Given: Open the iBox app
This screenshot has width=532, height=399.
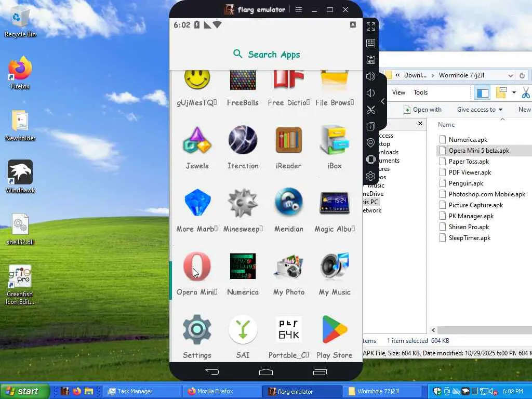Looking at the screenshot, I should [335, 148].
